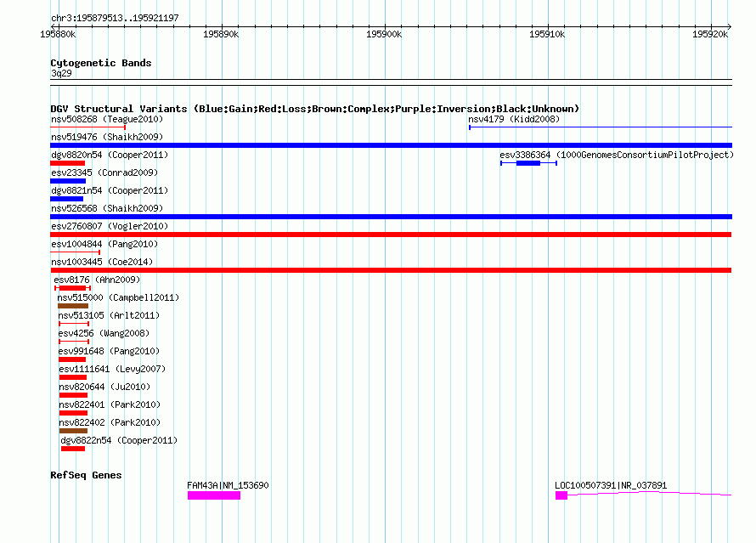Open the nsv513105 (Arlt2011) variant label
This screenshot has width=756, height=543.
tap(109, 315)
